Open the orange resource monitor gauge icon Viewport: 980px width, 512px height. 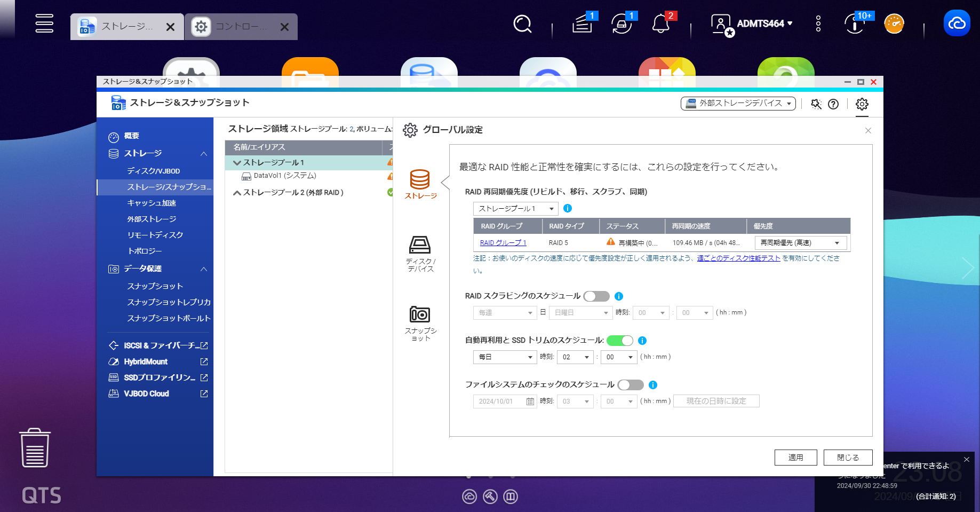pos(894,24)
